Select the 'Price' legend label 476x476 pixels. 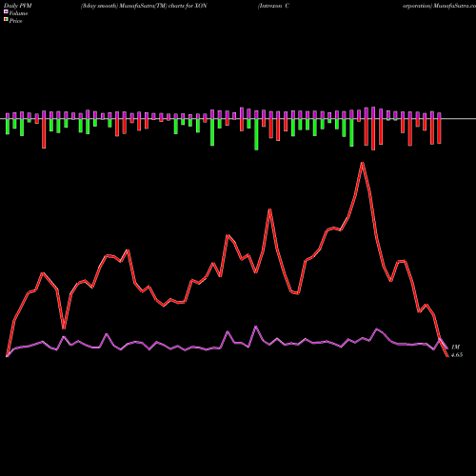point(15,21)
